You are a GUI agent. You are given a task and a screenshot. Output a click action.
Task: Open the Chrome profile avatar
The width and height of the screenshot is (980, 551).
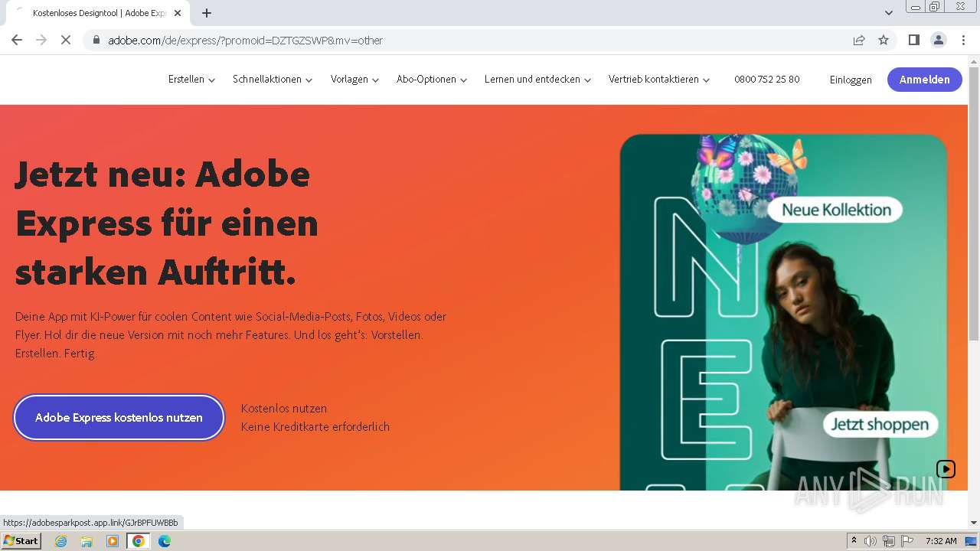tap(938, 41)
